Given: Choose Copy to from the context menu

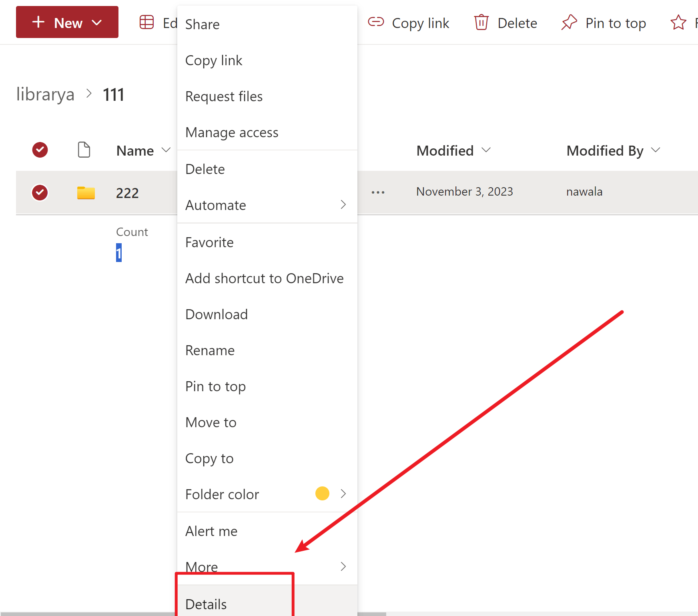Looking at the screenshot, I should (x=267, y=458).
